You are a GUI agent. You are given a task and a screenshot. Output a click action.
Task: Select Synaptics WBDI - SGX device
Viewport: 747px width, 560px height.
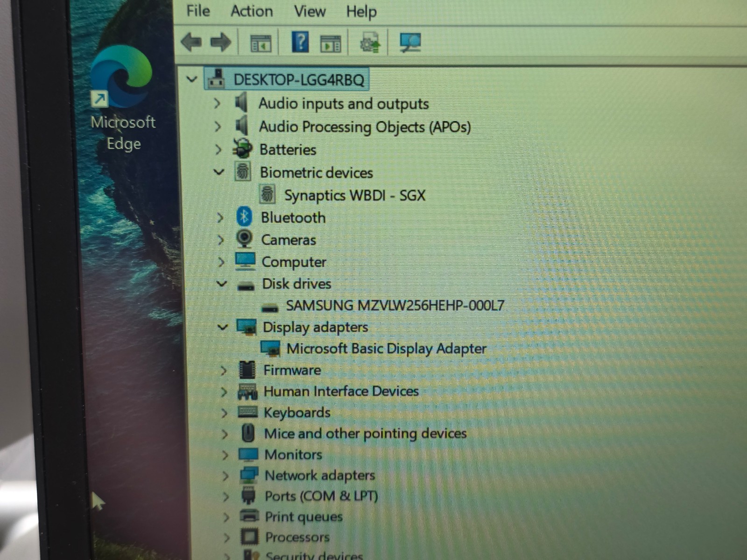point(355,195)
